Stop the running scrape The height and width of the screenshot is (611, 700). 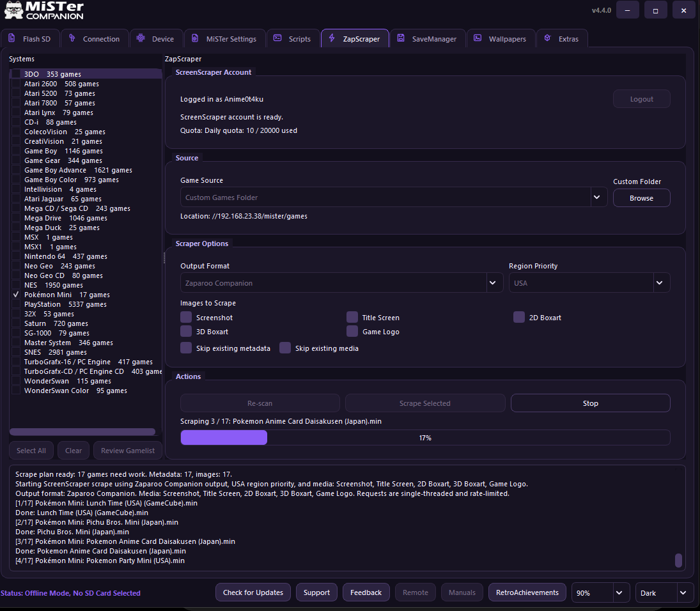[x=590, y=403]
